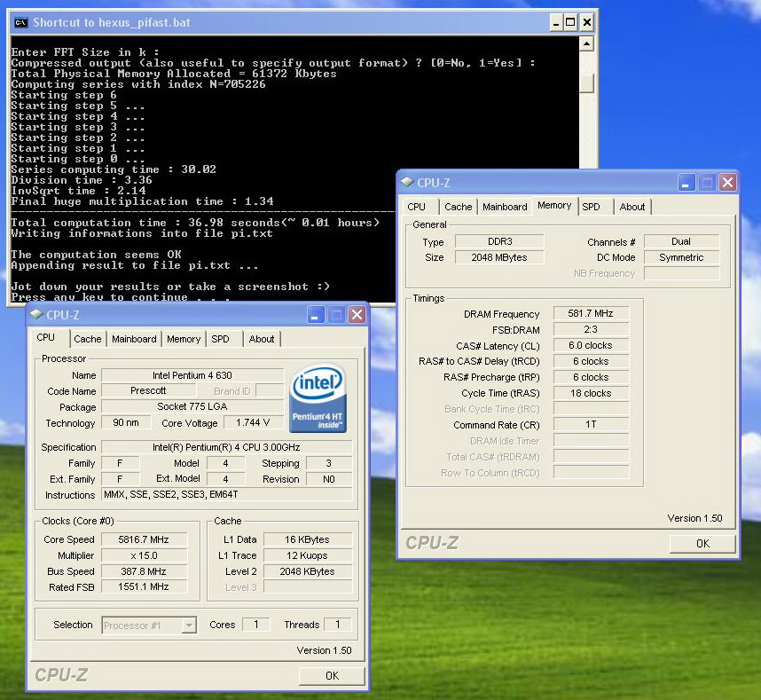The width and height of the screenshot is (761, 700).
Task: Click the Total computation time line in console
Action: click(195, 223)
